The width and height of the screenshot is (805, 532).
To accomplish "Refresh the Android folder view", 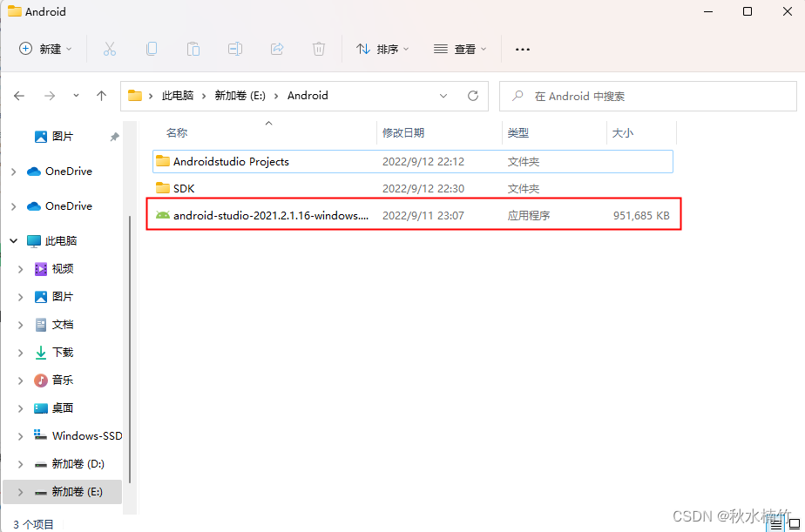I will tap(473, 96).
